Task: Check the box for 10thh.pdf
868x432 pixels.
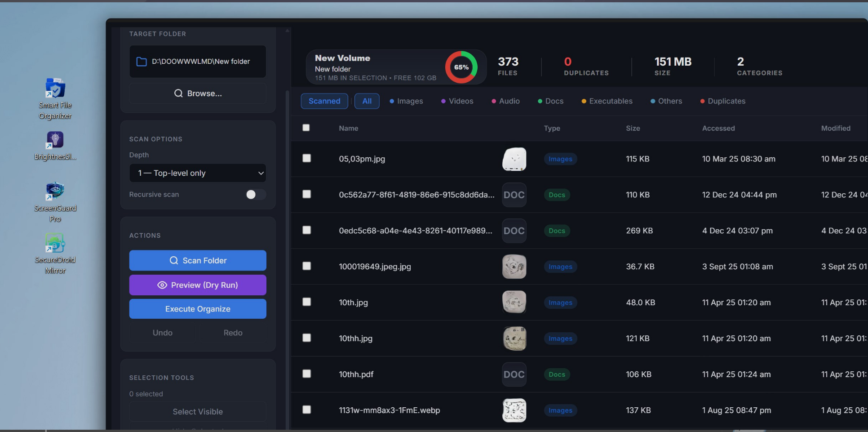Action: (x=306, y=374)
